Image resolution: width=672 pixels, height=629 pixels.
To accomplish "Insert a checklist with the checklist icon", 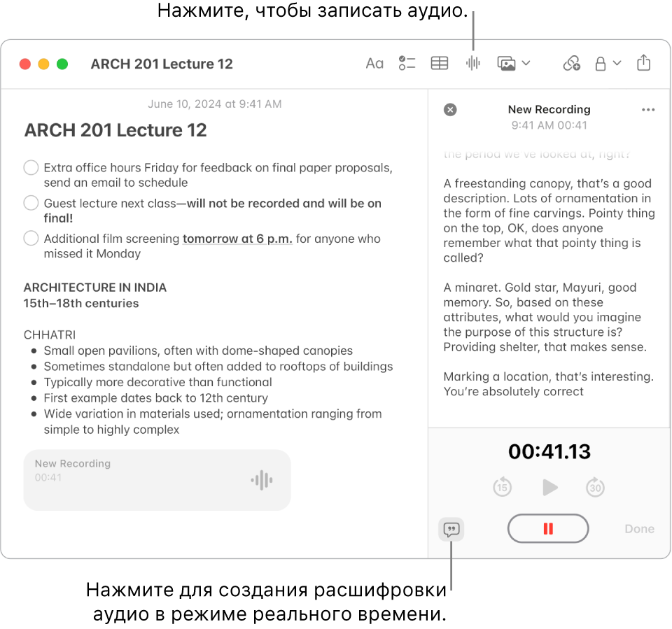I will tap(407, 63).
